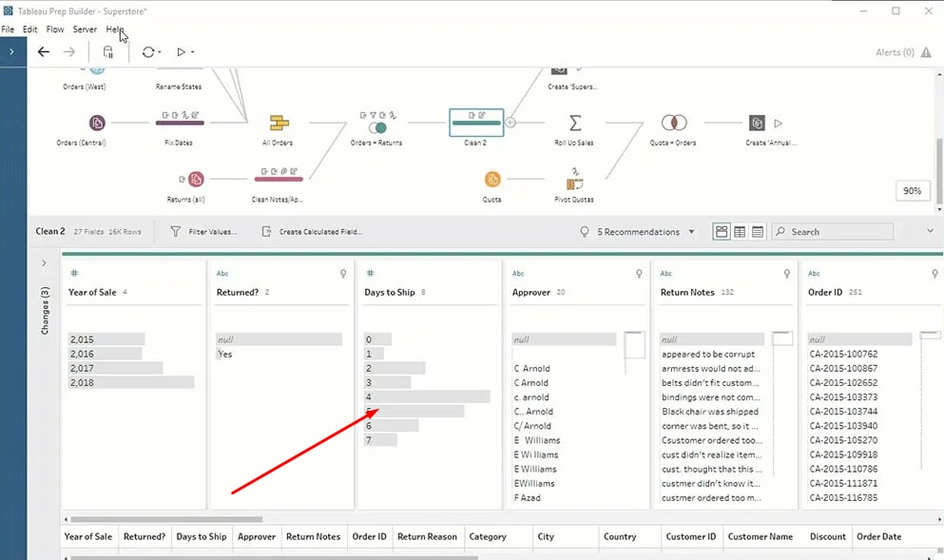
Task: Select the Orders + Returns join step
Action: [376, 127]
